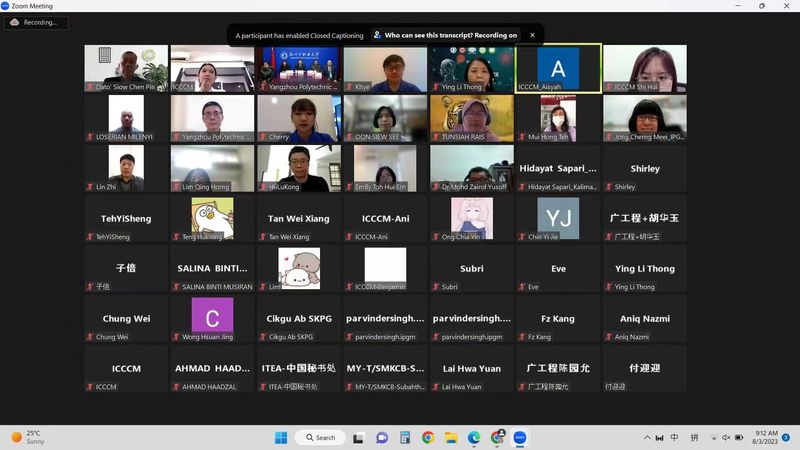Open Task View from the taskbar
The height and width of the screenshot is (450, 800).
[359, 437]
